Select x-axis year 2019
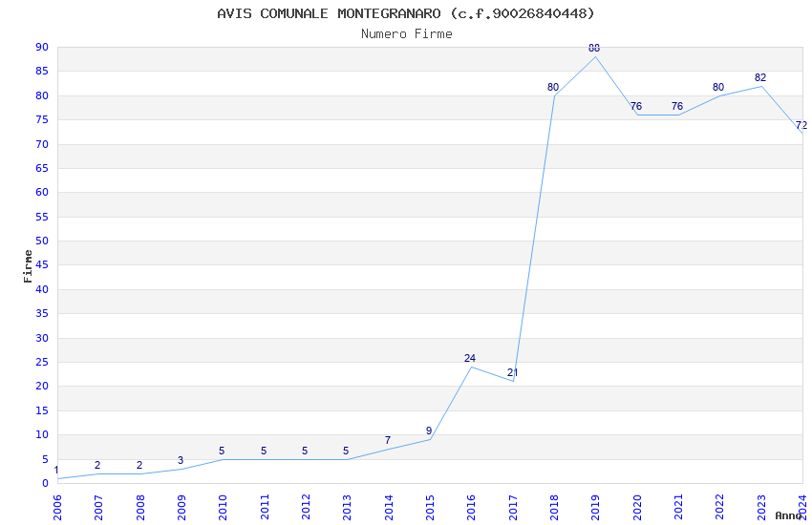The height and width of the screenshot is (525, 812). point(595,508)
